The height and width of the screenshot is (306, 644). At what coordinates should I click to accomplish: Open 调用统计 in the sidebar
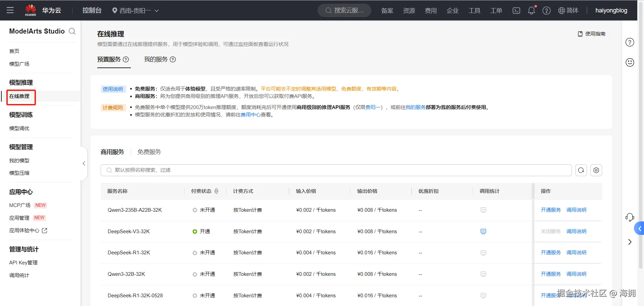point(19,275)
